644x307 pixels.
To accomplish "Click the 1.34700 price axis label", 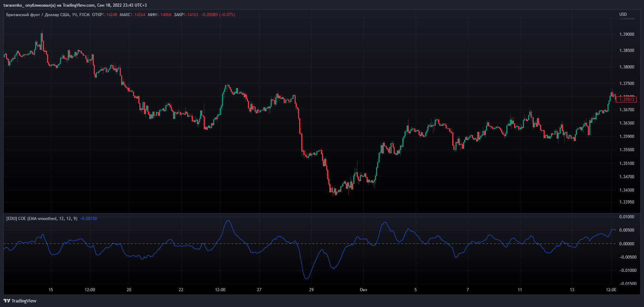I will coord(627,177).
